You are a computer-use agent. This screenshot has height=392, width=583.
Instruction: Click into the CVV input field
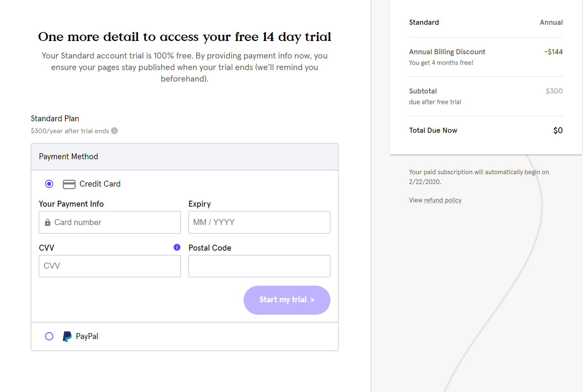(109, 266)
